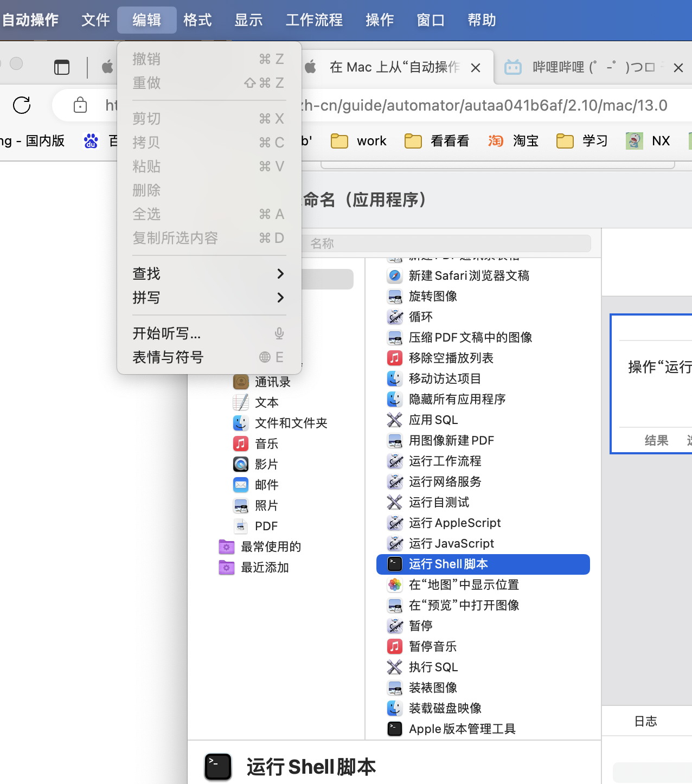Open the 工作流程 menu

314,20
